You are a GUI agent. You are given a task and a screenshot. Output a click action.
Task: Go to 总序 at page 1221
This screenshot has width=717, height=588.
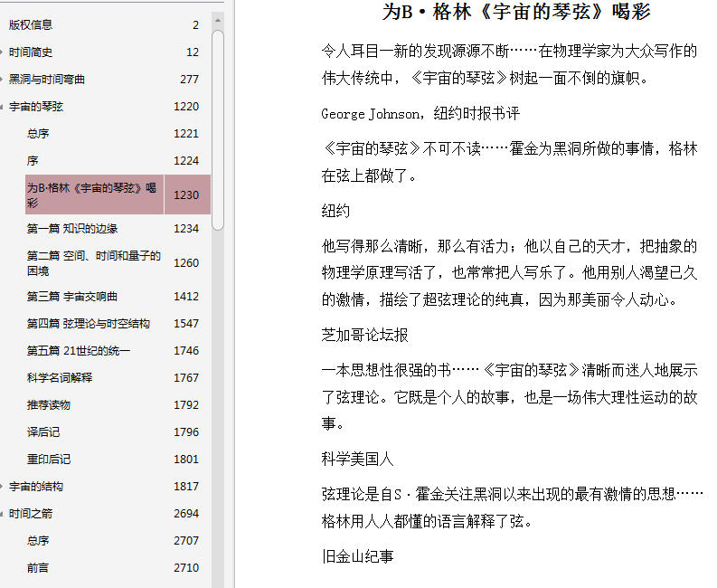[37, 134]
